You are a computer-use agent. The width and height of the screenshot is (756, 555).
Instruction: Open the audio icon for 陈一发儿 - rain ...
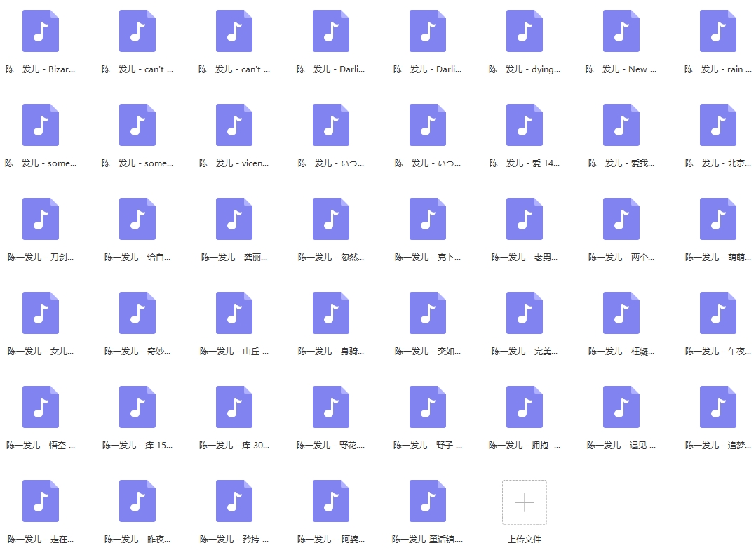pos(718,32)
